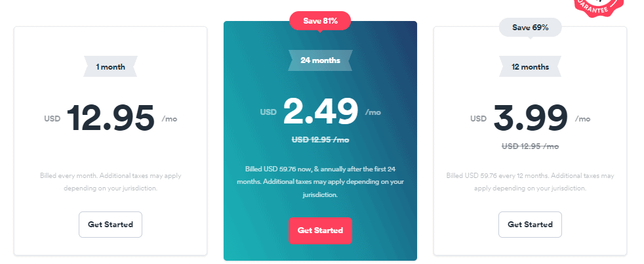Select the 1 month ribbon label
The image size is (644, 264).
pyautogui.click(x=110, y=66)
